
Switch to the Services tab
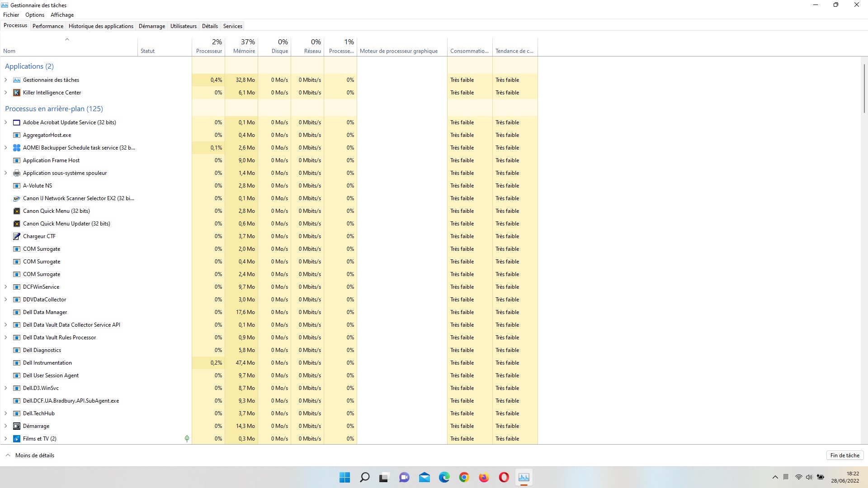pyautogui.click(x=233, y=26)
